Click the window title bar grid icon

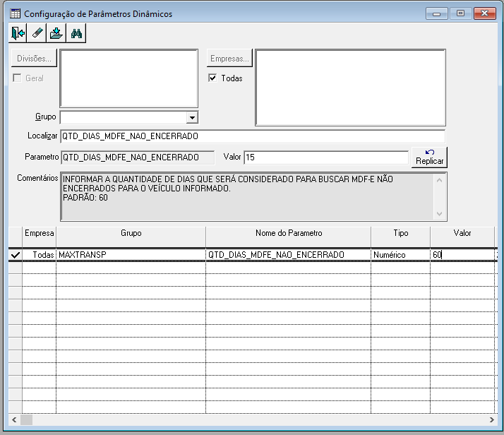point(15,14)
